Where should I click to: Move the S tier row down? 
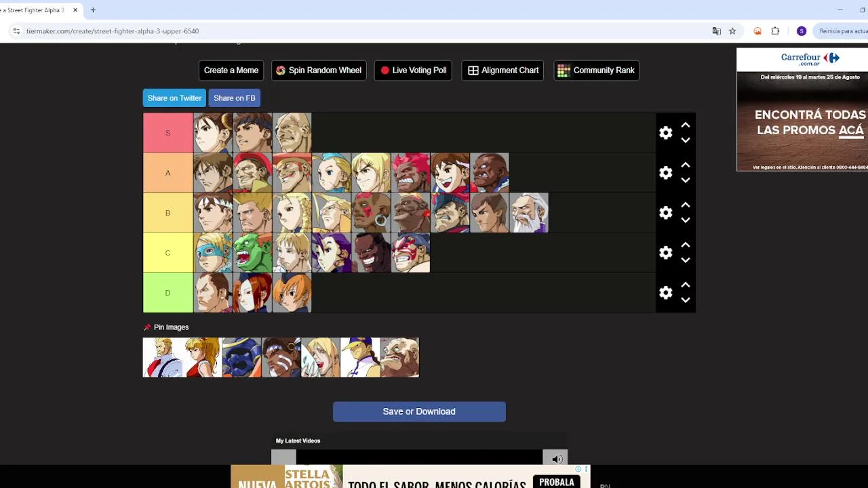[686, 140]
